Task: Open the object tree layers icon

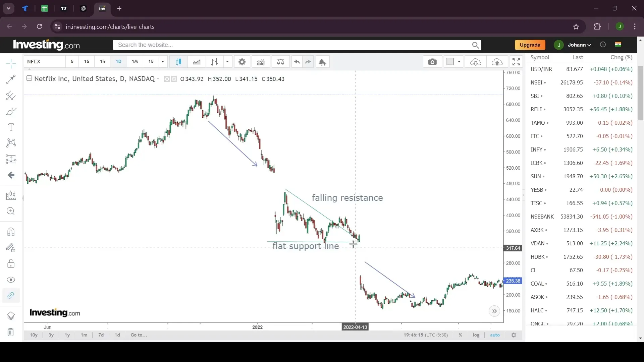Action: point(11,316)
